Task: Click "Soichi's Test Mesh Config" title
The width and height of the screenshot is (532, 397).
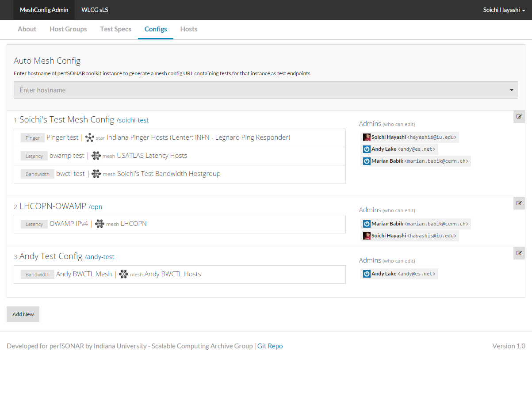Action: pos(67,119)
